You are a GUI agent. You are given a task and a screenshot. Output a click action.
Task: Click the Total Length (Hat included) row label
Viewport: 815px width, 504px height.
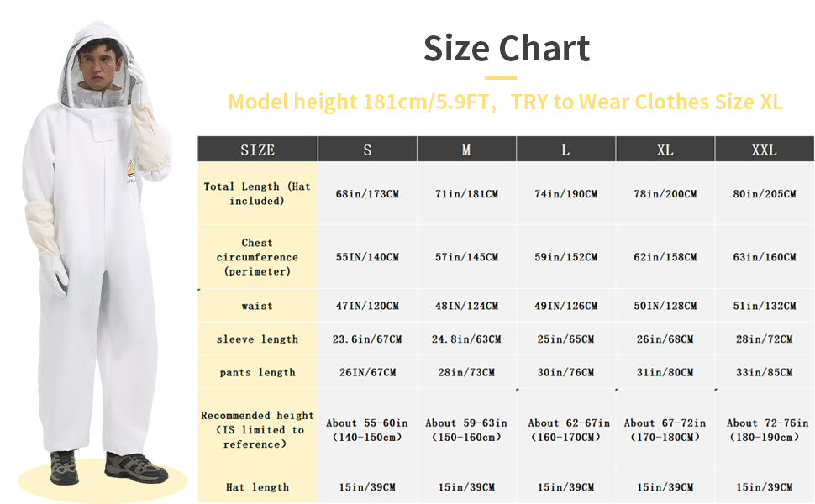(257, 193)
